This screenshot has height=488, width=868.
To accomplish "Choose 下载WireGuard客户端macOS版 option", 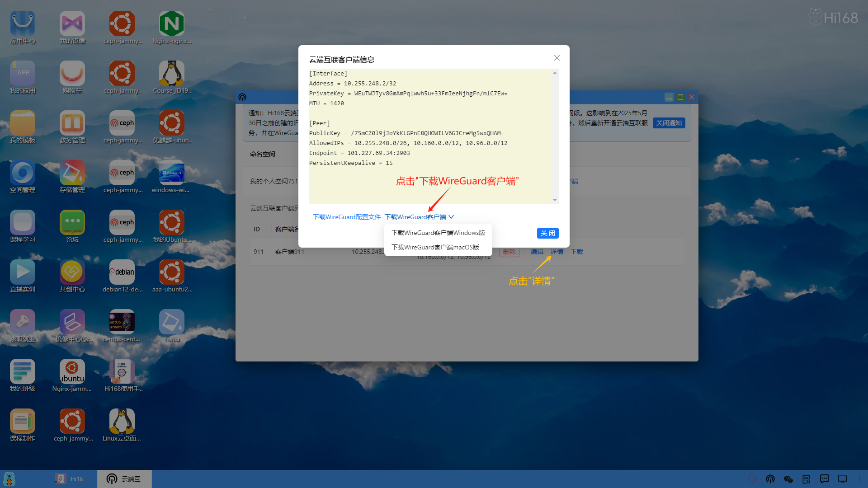I will click(435, 247).
